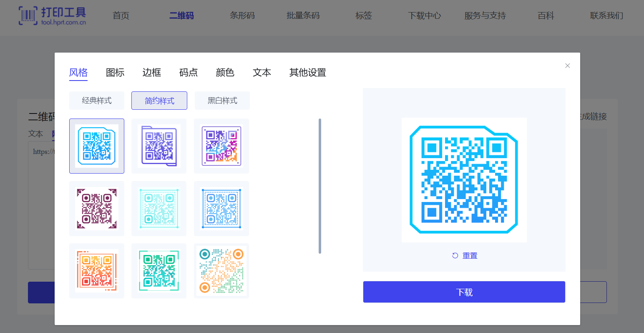Choose the purple folder-shaped QR style
The image size is (644, 333).
click(159, 146)
